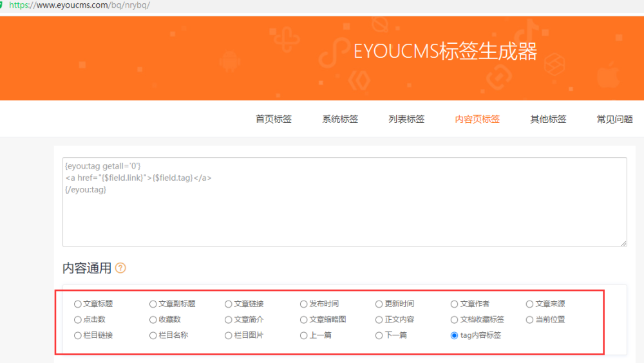644x363 pixels.
Task: Open the 列表标签 tab
Action: pos(406,119)
